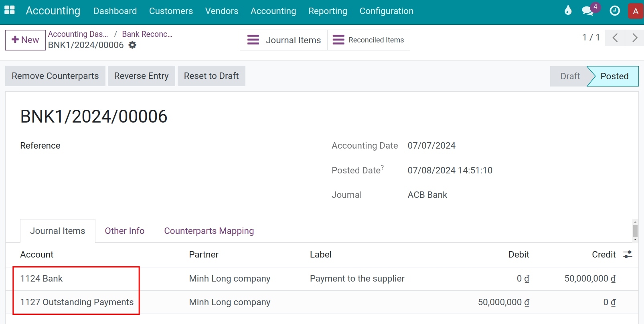The height and width of the screenshot is (324, 644).
Task: Click the New button
Action: point(25,40)
